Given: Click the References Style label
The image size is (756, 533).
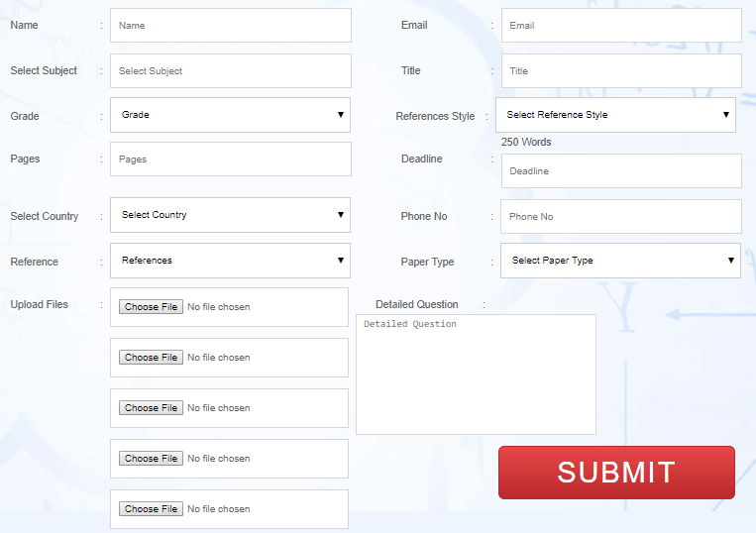Looking at the screenshot, I should pyautogui.click(x=435, y=116).
